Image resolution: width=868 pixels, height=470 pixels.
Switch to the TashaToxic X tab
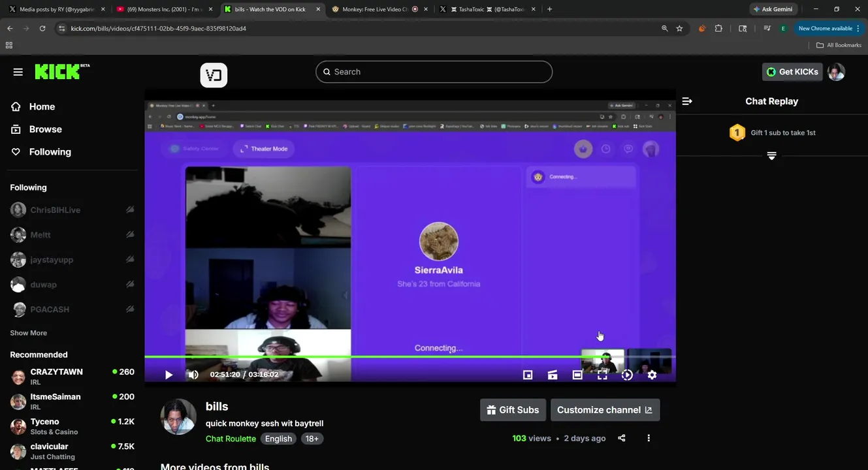click(487, 9)
